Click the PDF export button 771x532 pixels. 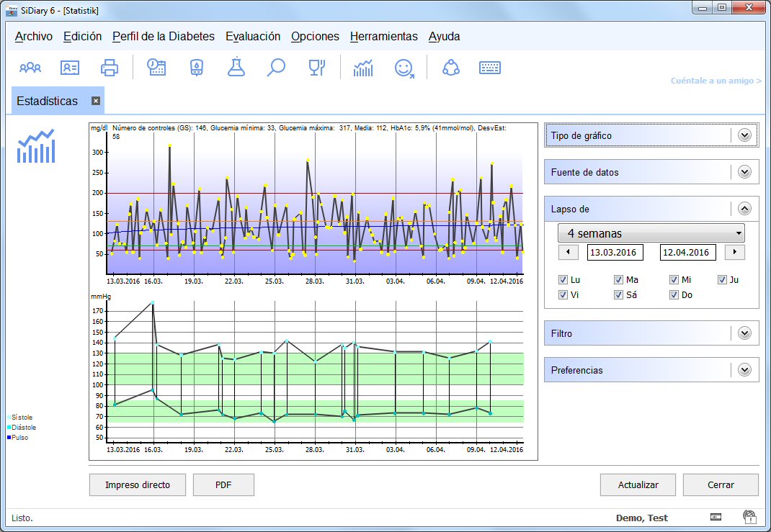(x=223, y=485)
